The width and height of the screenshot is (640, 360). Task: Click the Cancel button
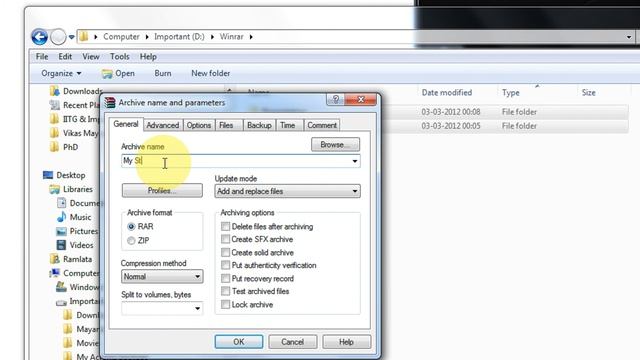(293, 342)
